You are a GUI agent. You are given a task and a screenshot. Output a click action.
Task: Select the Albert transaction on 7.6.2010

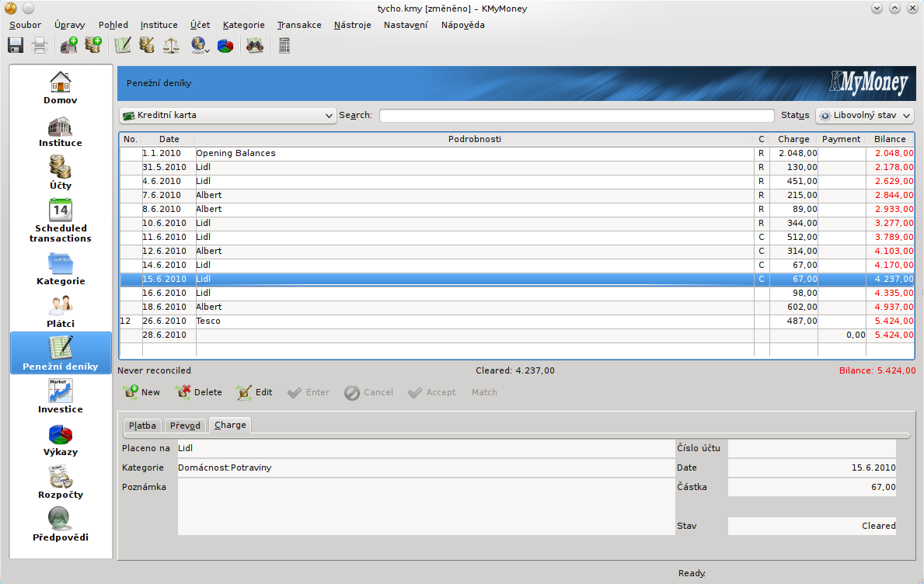pos(517,195)
